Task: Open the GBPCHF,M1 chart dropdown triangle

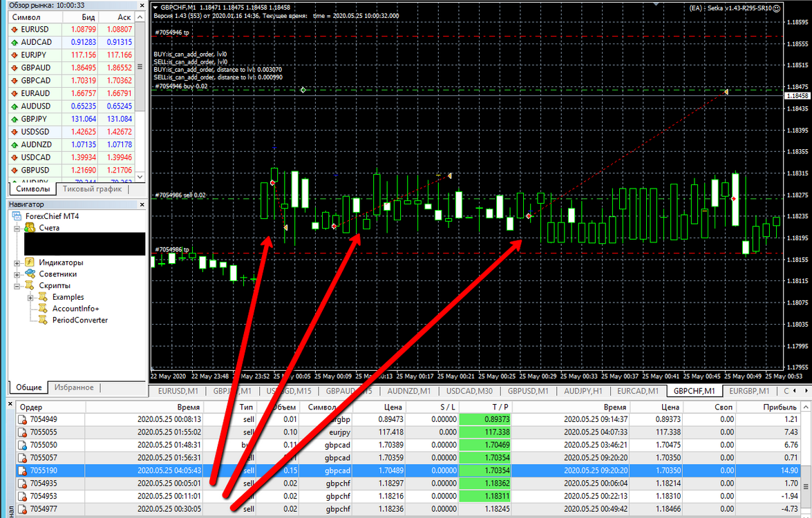Action: pos(155,8)
